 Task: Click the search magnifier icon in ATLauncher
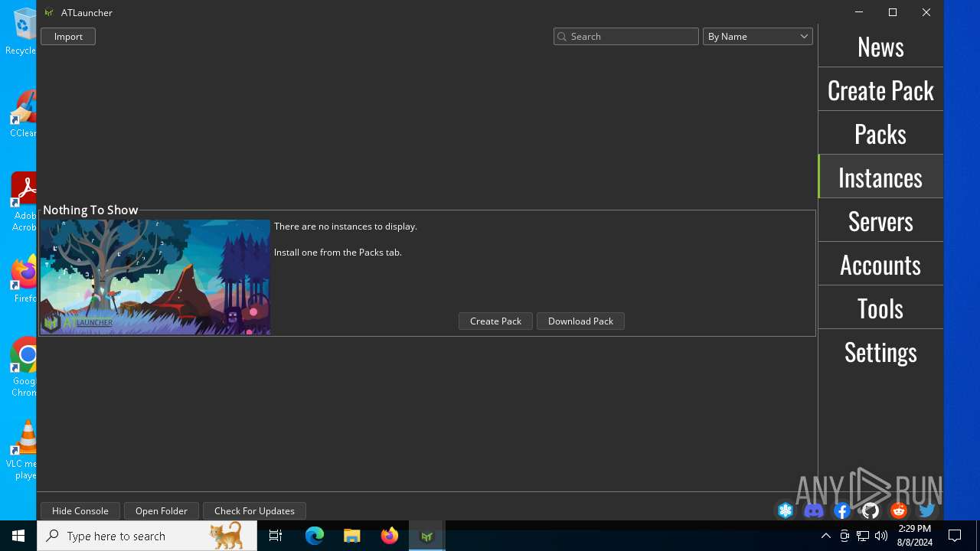562,37
